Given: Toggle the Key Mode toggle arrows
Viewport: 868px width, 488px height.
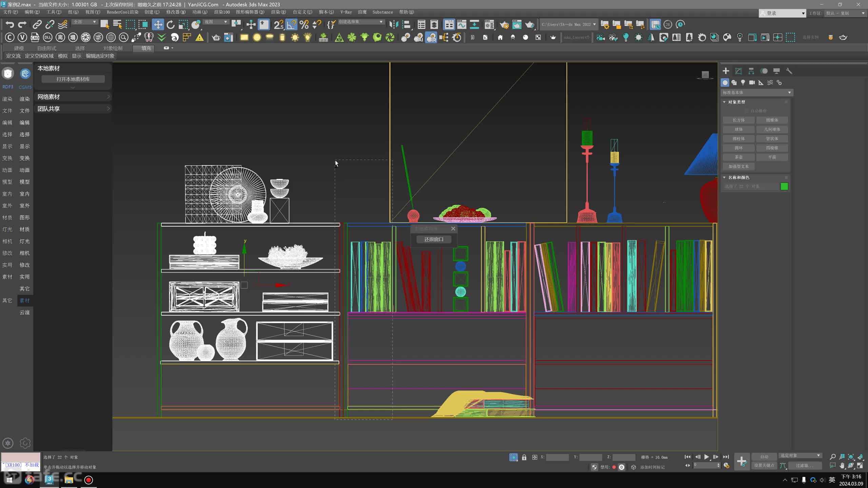Looking at the screenshot, I should [688, 465].
